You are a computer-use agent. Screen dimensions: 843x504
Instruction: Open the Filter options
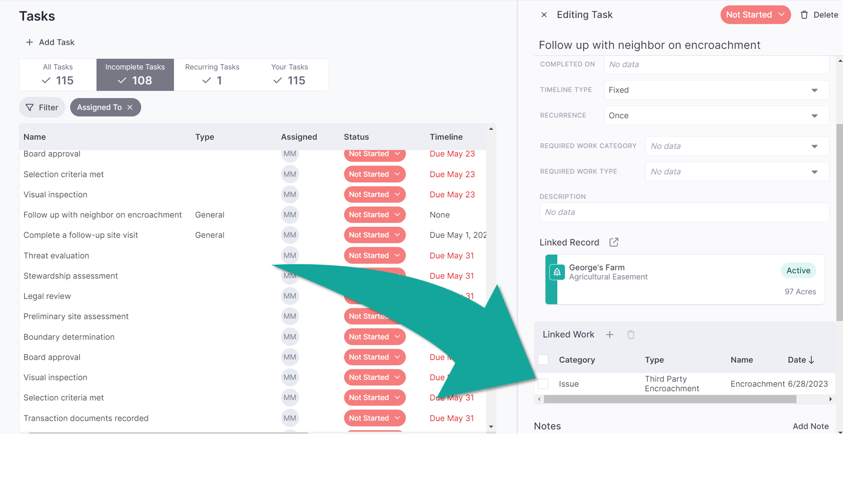coord(42,107)
